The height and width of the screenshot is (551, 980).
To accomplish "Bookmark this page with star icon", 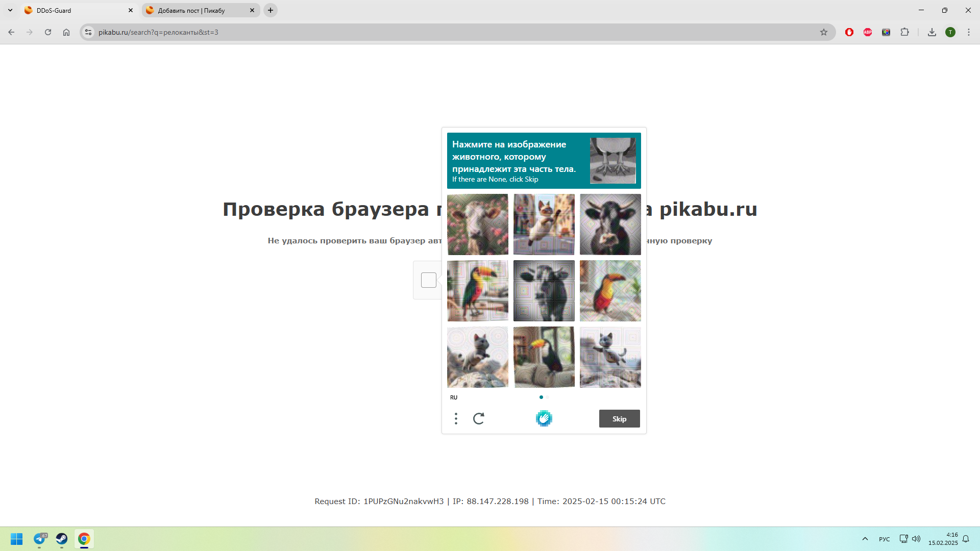I will tap(823, 32).
